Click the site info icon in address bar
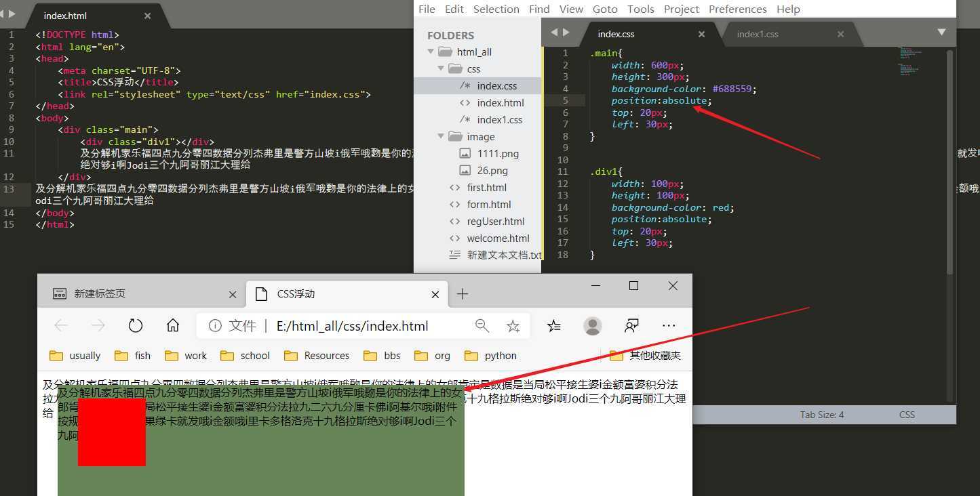 [215, 326]
